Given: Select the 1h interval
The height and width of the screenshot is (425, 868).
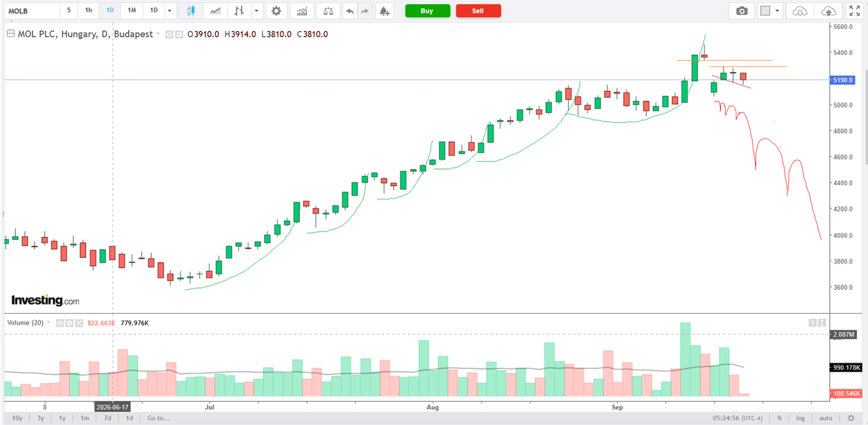Looking at the screenshot, I should [x=88, y=11].
